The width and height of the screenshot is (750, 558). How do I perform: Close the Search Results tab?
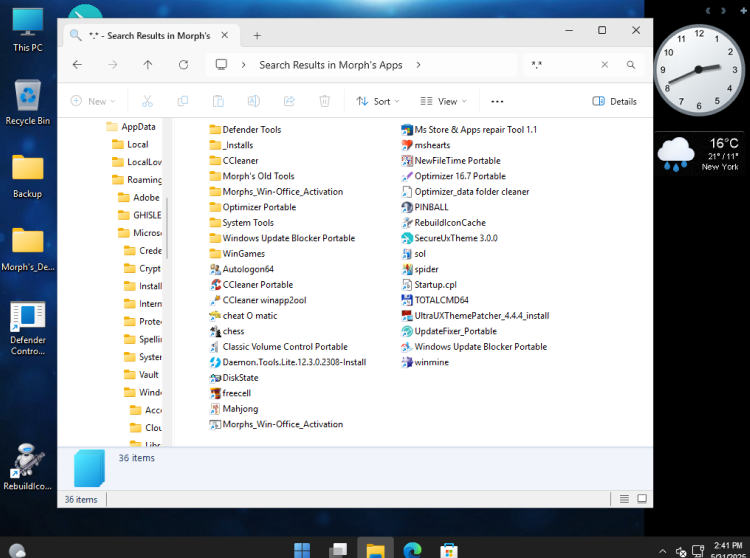click(224, 35)
